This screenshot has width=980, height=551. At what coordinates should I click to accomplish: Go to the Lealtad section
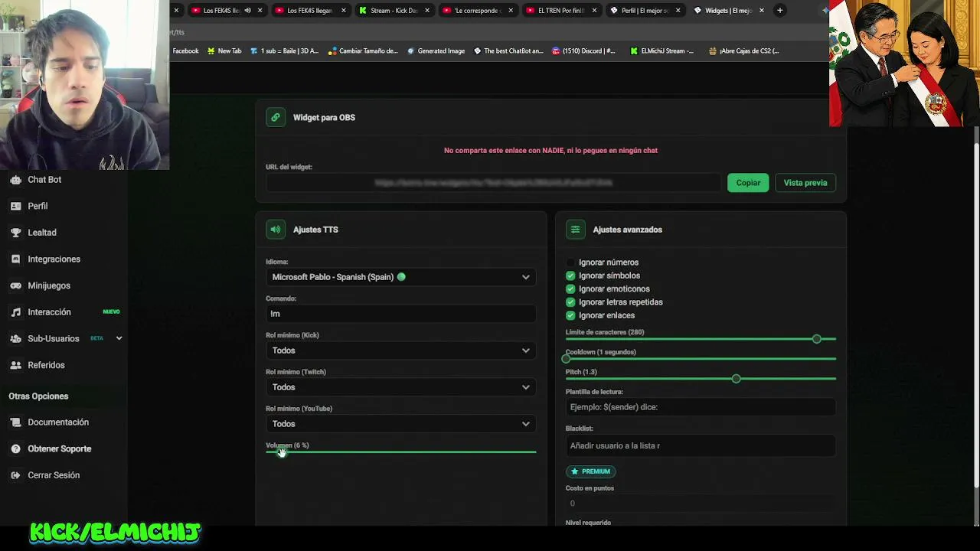[x=42, y=233]
